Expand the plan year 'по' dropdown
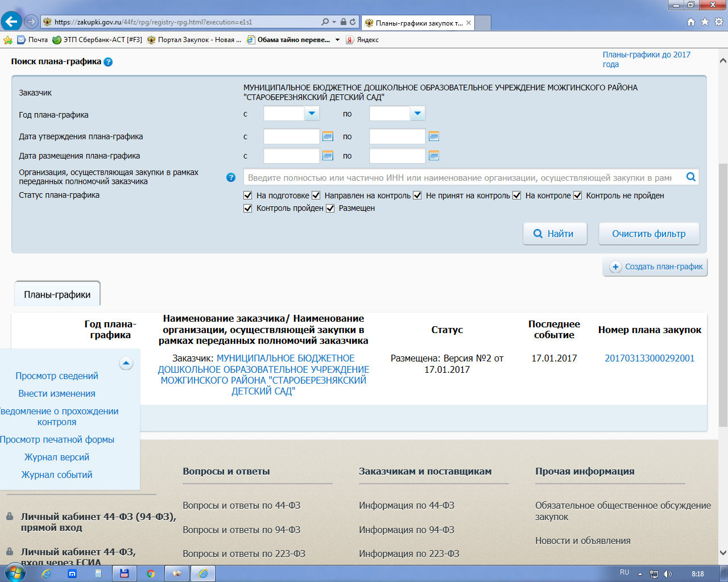Screen dimensions: 728x582 417,114
